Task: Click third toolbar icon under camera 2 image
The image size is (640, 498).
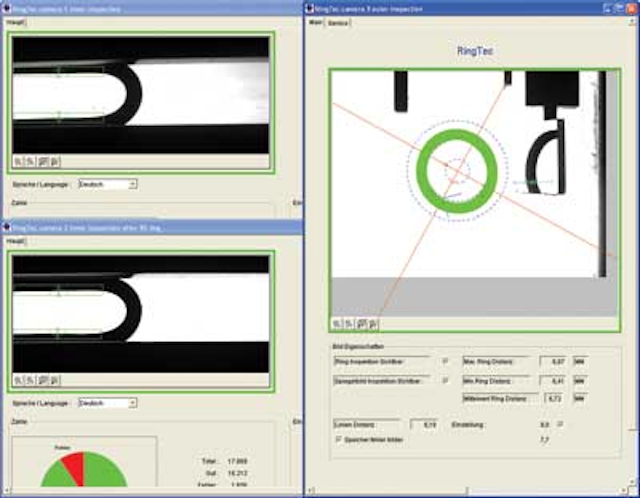Action: coord(43,380)
